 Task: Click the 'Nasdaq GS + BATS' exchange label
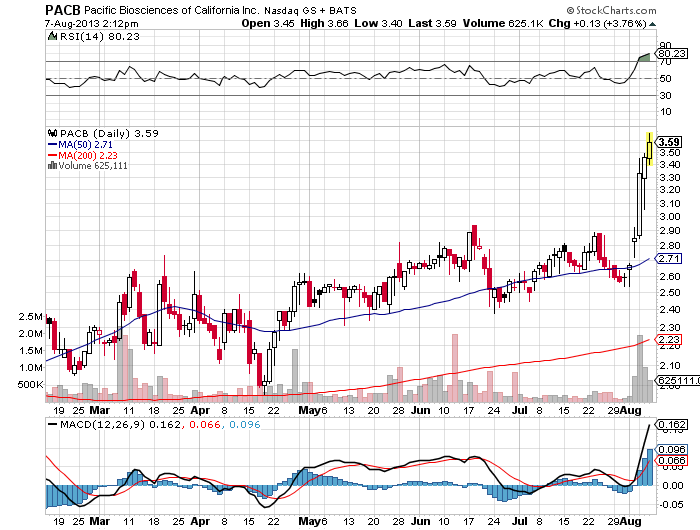click(310, 10)
